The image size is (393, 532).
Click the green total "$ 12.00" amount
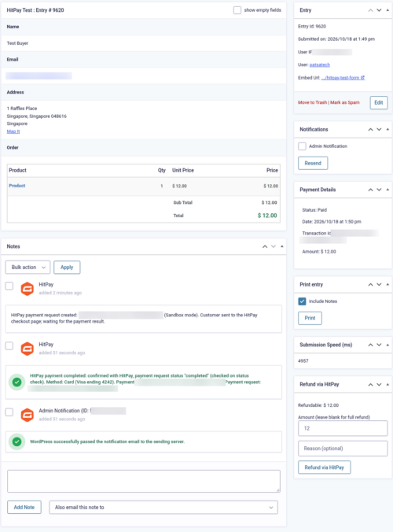click(x=267, y=216)
